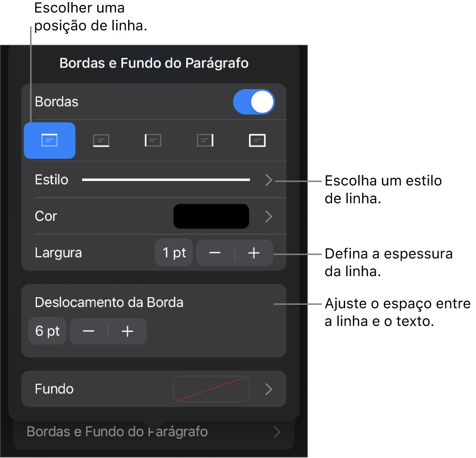This screenshot has height=458, width=476.
Task: Click the Cor label
Action: coord(46,216)
